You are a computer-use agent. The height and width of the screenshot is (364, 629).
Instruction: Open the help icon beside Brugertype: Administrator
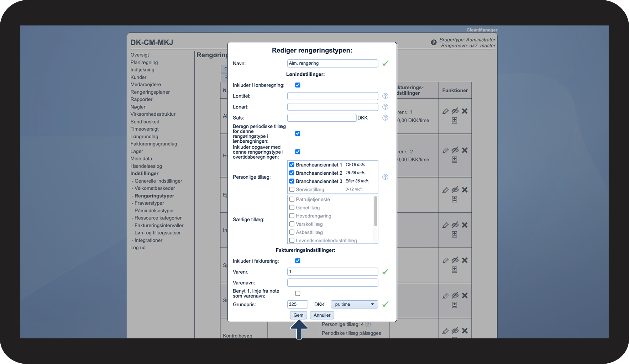[434, 42]
